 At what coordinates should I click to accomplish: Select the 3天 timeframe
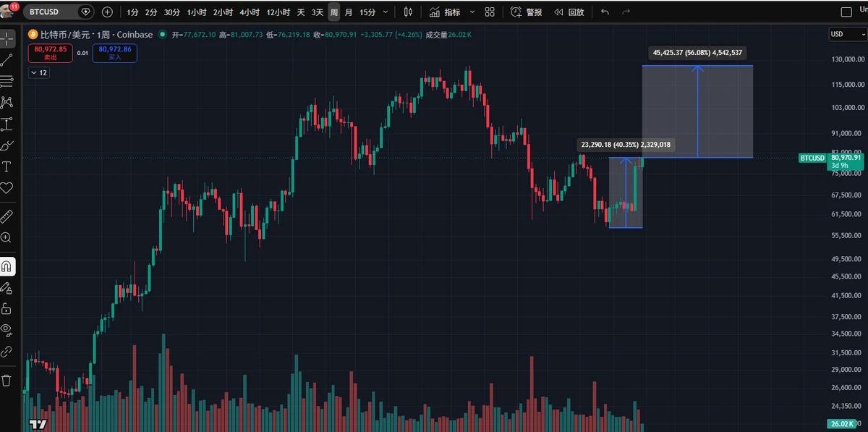[x=318, y=12]
